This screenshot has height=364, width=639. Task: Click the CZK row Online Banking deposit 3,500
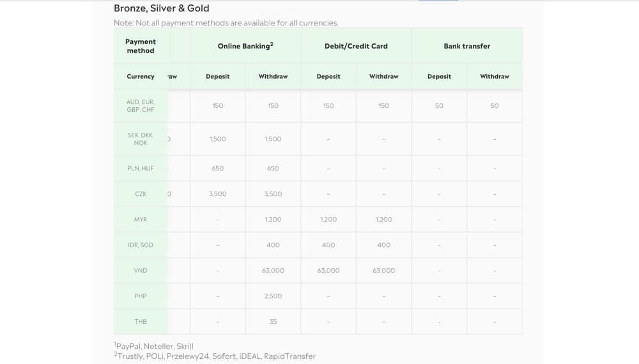tap(218, 193)
